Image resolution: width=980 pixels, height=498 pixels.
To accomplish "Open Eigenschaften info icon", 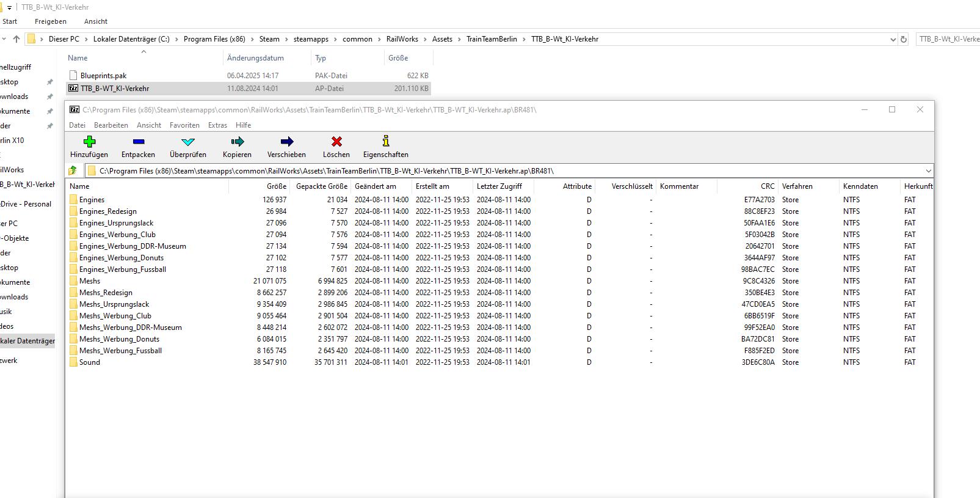I will tap(385, 142).
